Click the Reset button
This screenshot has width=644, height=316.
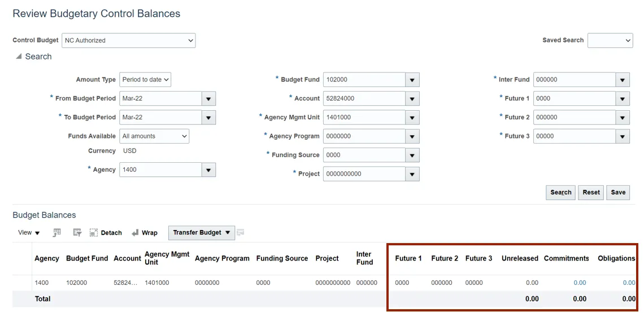click(x=591, y=192)
